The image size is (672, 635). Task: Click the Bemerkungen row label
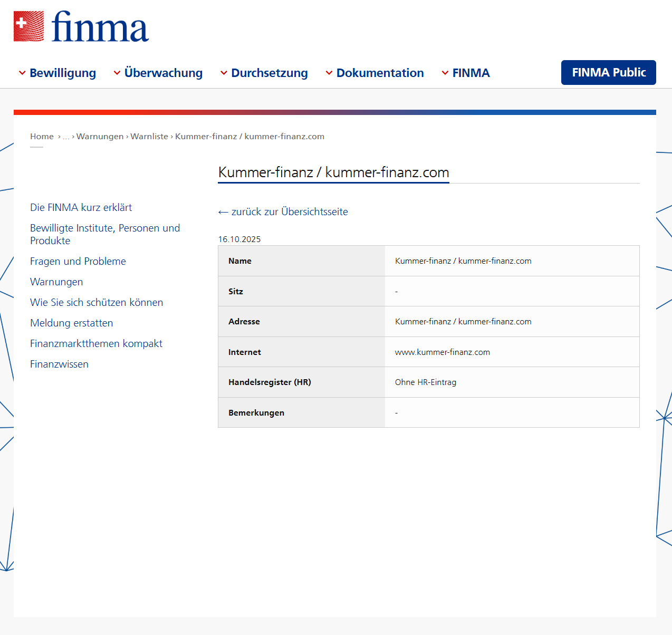pyautogui.click(x=256, y=412)
